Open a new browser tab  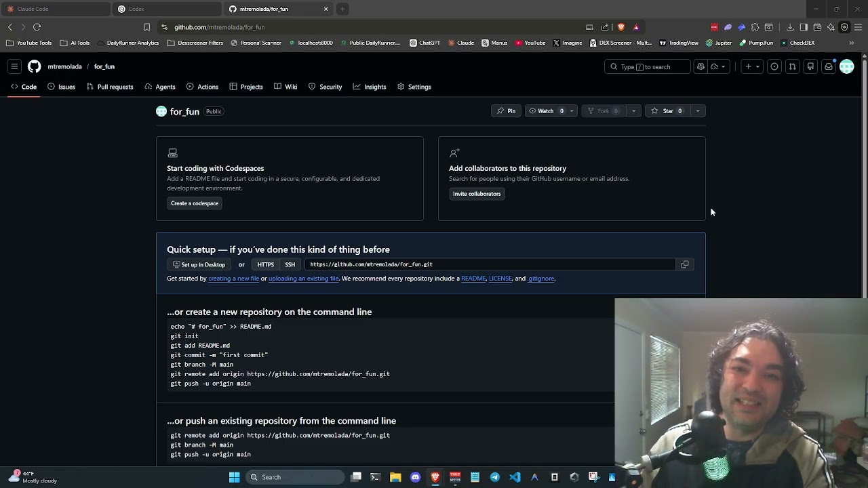342,9
